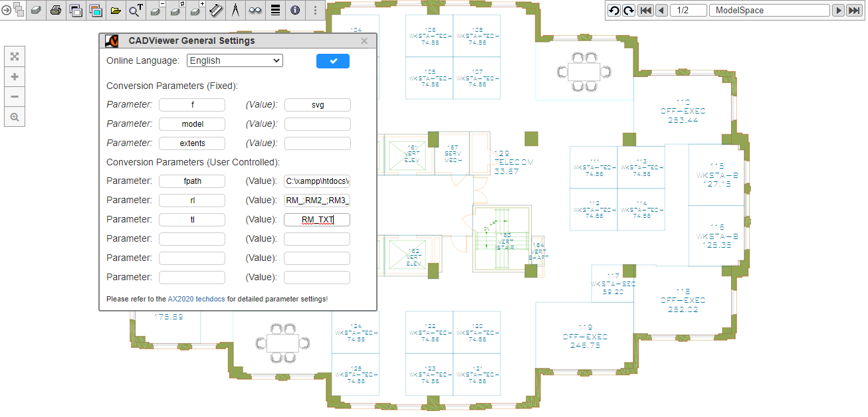Screen dimensions: 868x417
Task: Click the 'extents' parameter field
Action: point(192,143)
